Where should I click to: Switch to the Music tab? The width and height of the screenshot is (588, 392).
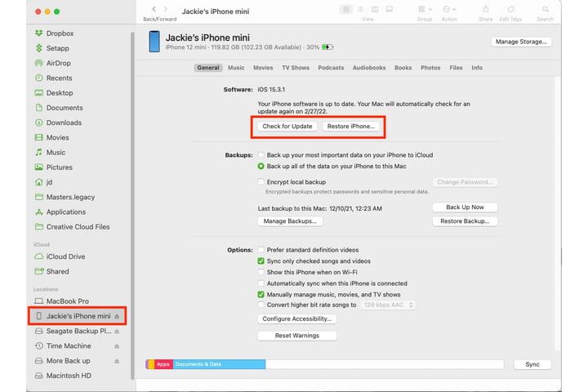236,68
